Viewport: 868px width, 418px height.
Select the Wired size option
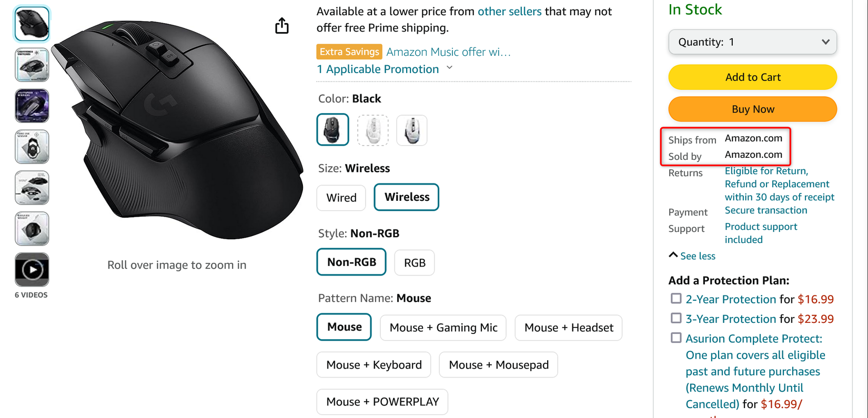click(x=341, y=197)
